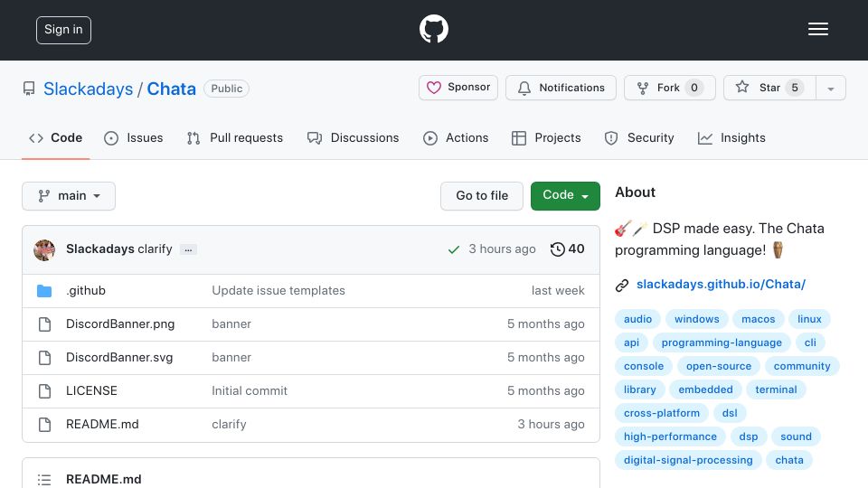
Task: Click the Slackadays commit author avatar
Action: pos(44,250)
